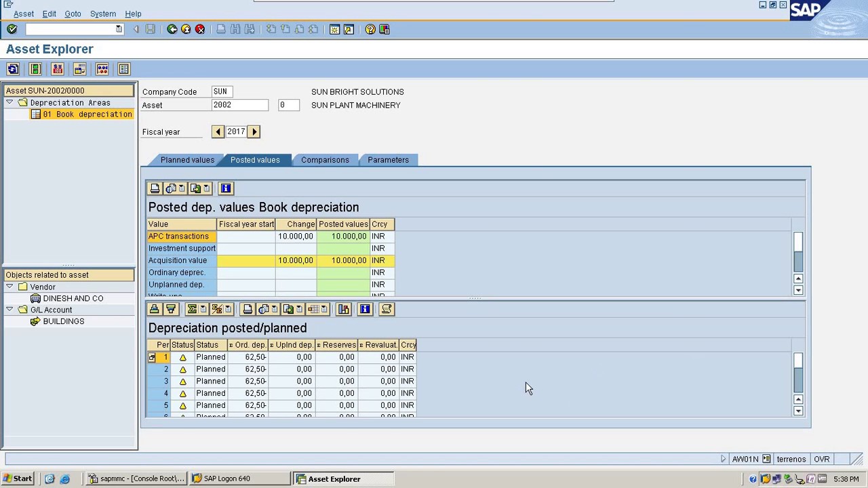Viewport: 868px width, 488px height.
Task: Switch to SAP Logon 640 taskbar item
Action: (239, 479)
